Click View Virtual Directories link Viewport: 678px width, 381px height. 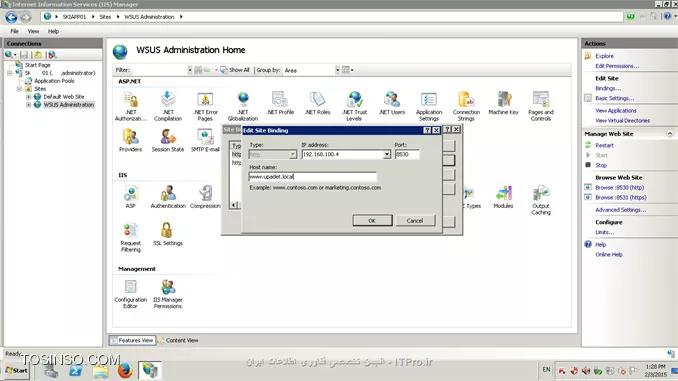coord(622,121)
